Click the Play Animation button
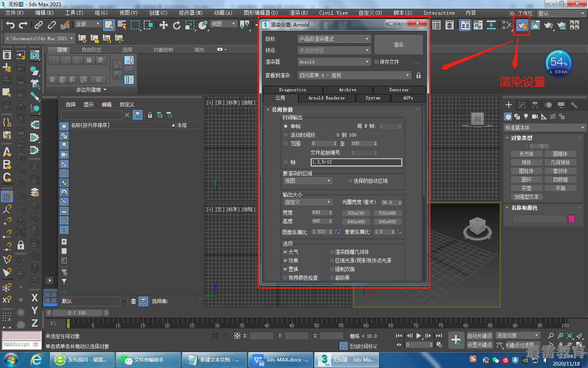588x368 pixels. tap(419, 336)
